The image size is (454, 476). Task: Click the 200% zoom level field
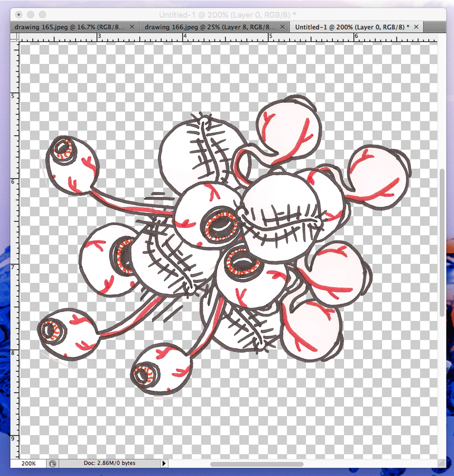(29, 463)
